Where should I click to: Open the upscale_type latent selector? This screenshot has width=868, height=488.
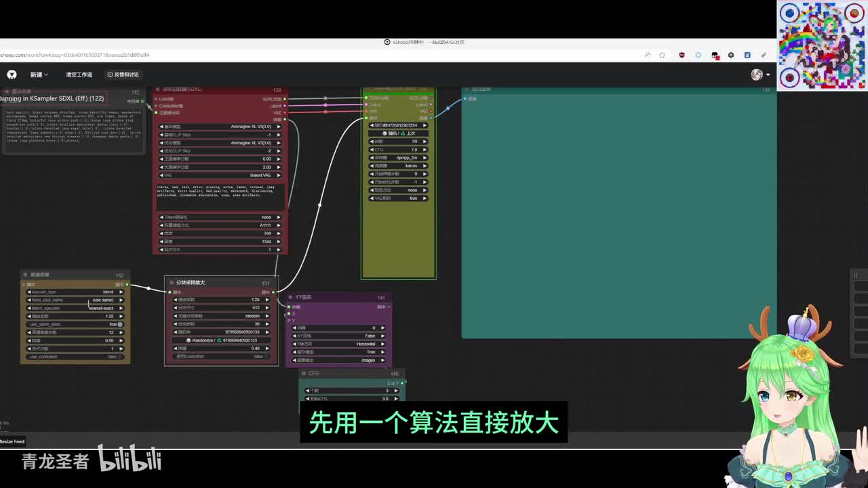[75, 292]
